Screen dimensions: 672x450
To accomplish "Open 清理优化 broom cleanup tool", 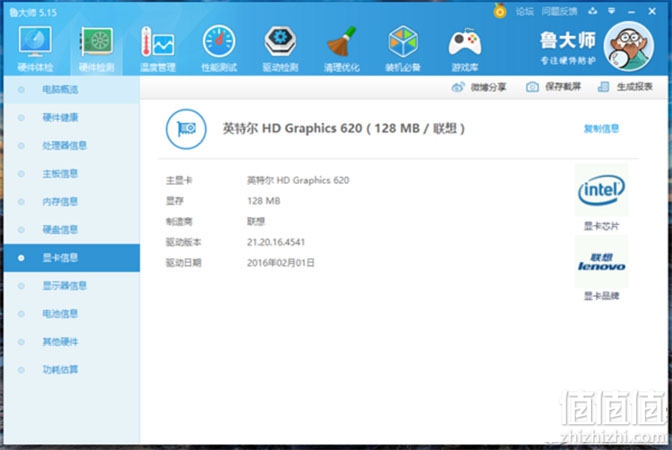I will [x=342, y=48].
